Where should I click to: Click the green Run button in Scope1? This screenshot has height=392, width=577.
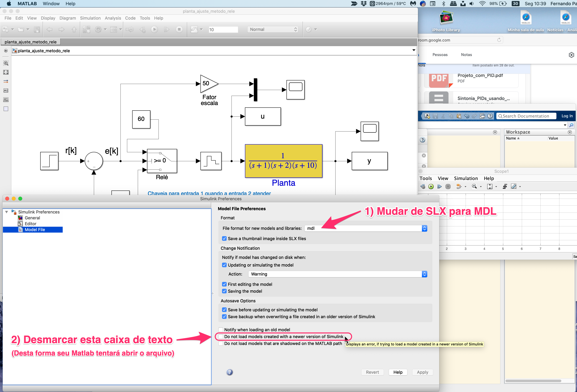(x=431, y=187)
